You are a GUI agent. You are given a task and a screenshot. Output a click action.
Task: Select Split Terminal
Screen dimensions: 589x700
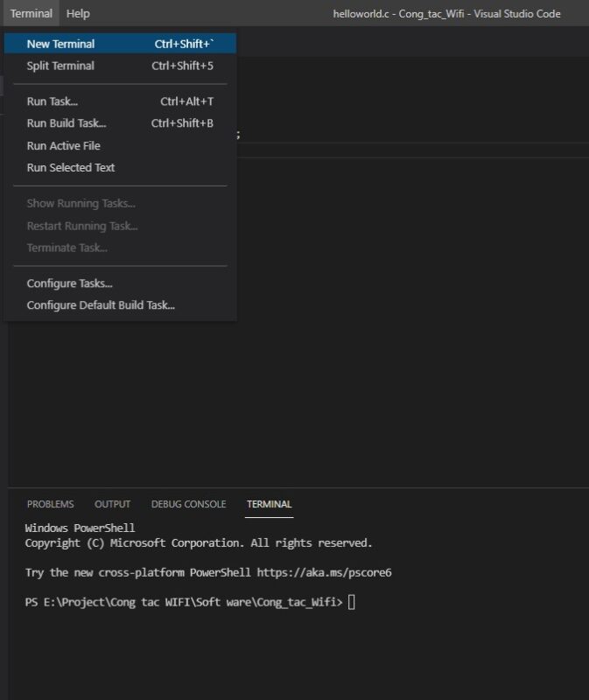click(x=60, y=66)
